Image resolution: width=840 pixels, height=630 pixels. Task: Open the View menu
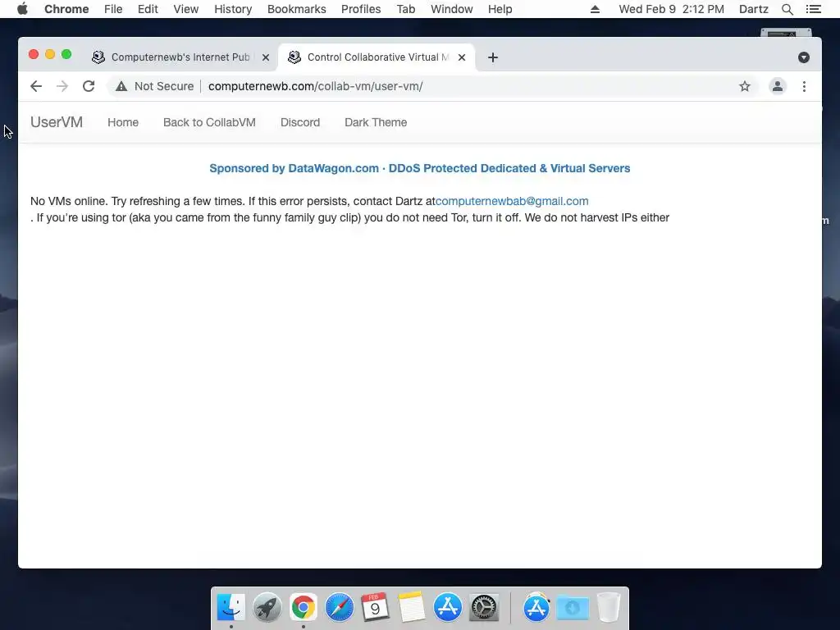click(186, 9)
